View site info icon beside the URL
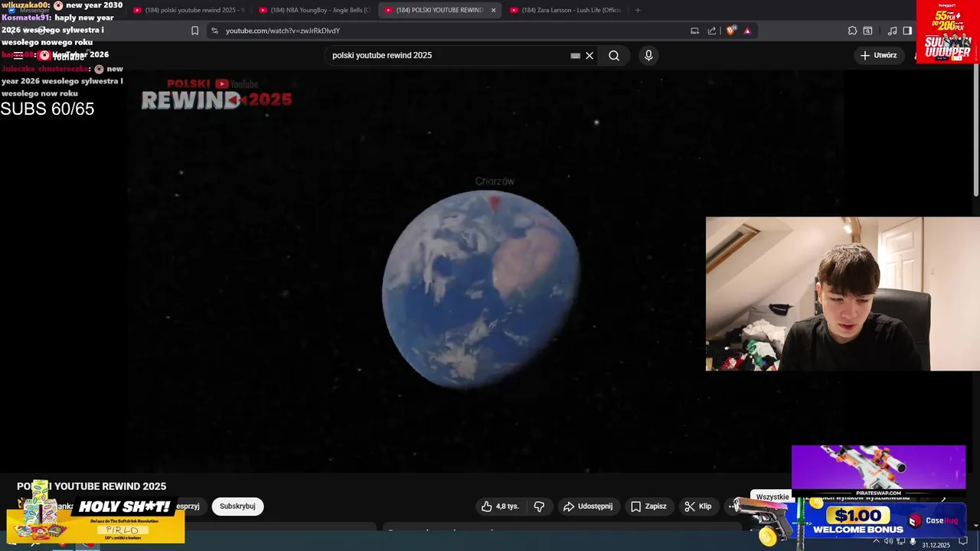 point(214,31)
